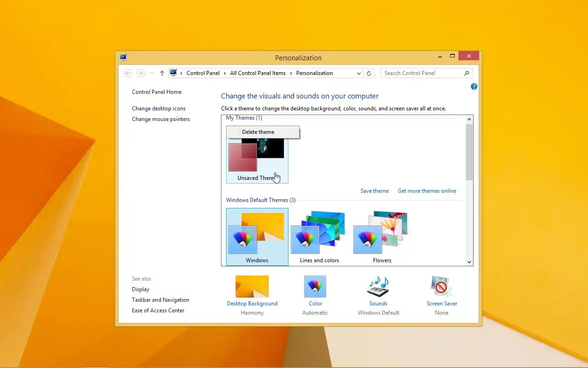Open the Screen Saver settings icon
This screenshot has width=588, height=368.
point(441,287)
